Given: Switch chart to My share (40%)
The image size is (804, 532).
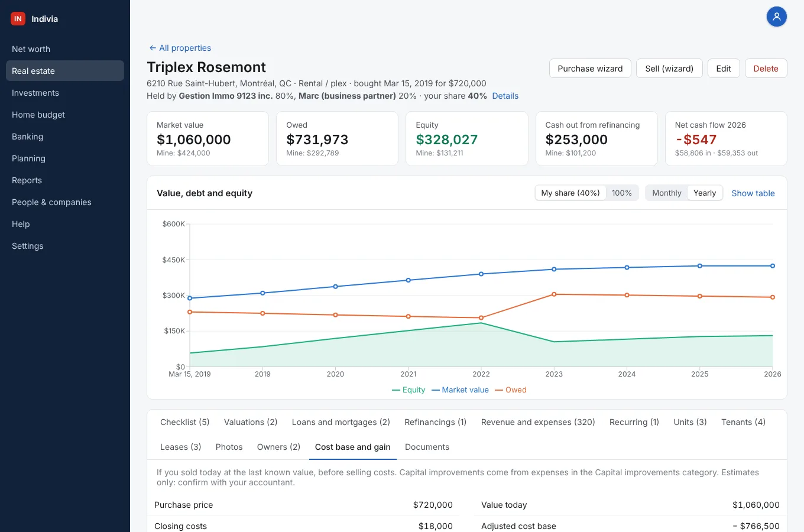Looking at the screenshot, I should (570, 193).
